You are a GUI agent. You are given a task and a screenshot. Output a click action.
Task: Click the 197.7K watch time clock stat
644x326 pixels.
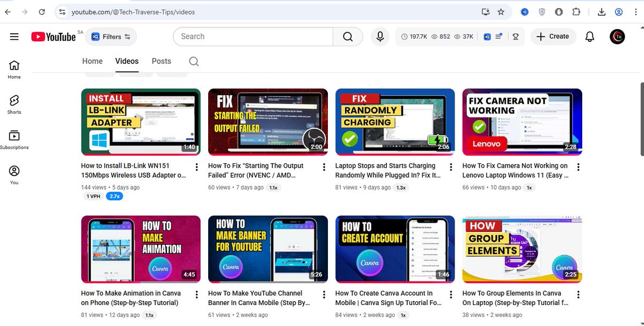coord(414,37)
